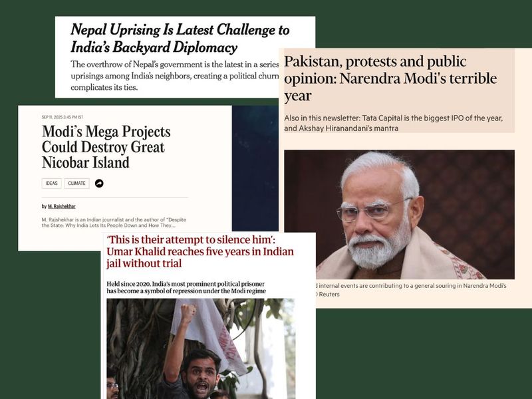This screenshot has height=399, width=532.
Task: Click the 'Held since 2020' subheading
Action: (x=186, y=287)
